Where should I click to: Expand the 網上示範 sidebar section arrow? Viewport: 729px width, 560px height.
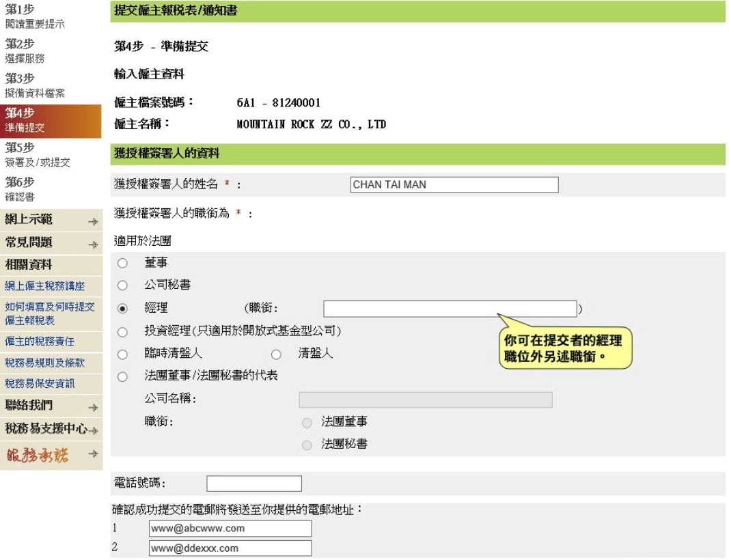pyautogui.click(x=94, y=222)
